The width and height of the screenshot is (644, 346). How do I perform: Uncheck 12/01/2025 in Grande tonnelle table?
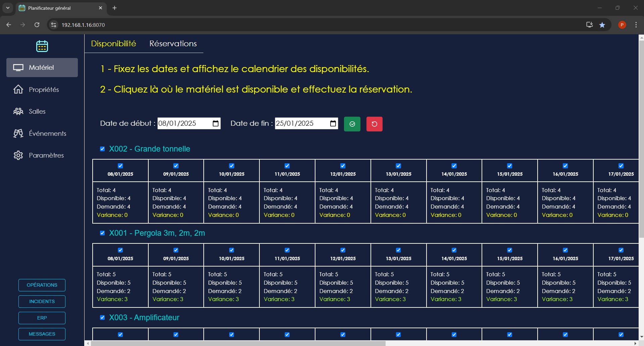click(x=343, y=166)
